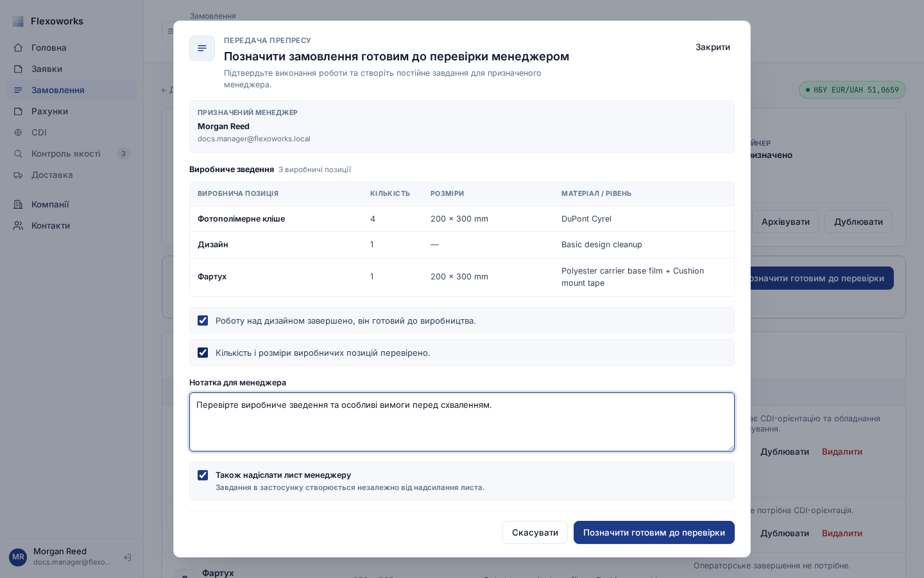Click the Рахунки sidebar icon
Image resolution: width=924 pixels, height=578 pixels.
[18, 111]
